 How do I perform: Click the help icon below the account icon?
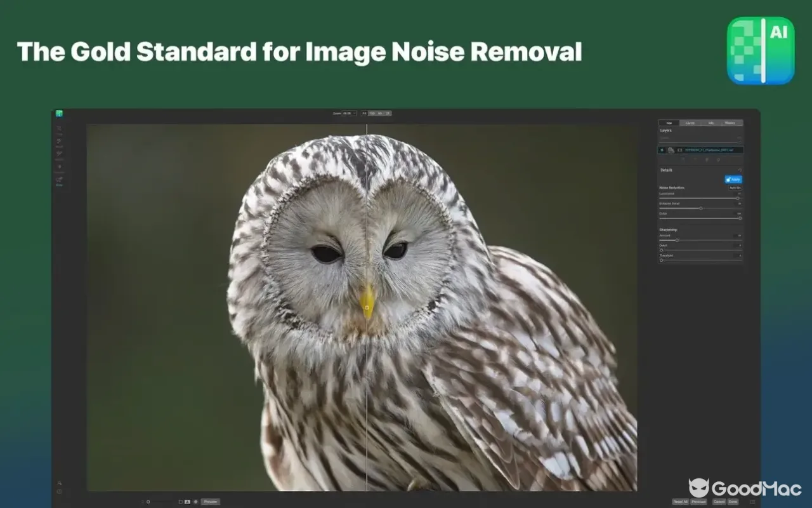(x=59, y=491)
